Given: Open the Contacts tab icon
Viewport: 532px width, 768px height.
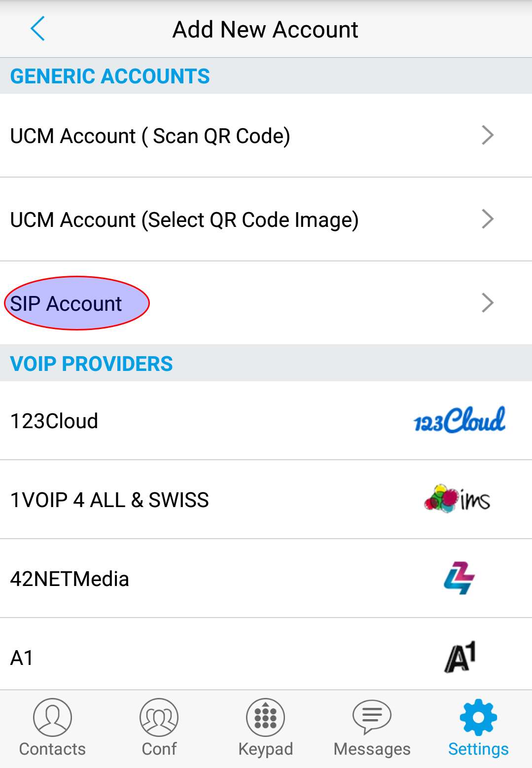Looking at the screenshot, I should [52, 717].
